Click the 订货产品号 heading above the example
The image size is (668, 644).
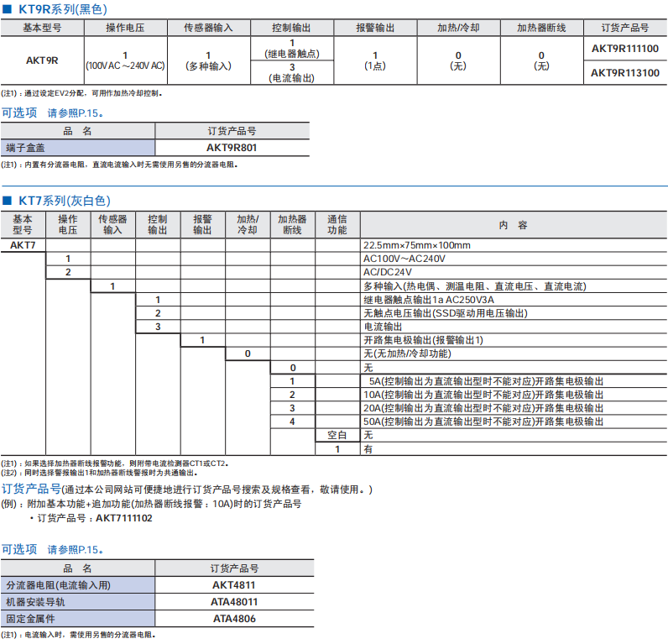tap(31, 489)
